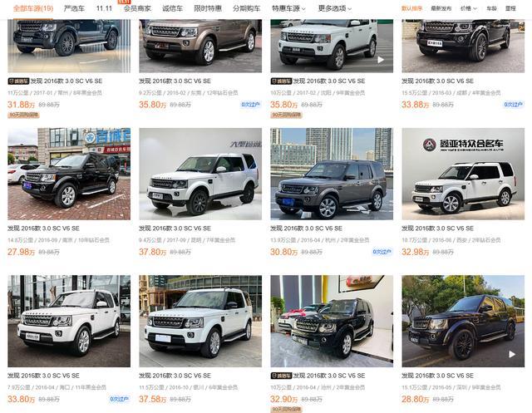This screenshot has width=532, height=413.
Task: Filter by 限时特惠
Action: click(x=208, y=8)
